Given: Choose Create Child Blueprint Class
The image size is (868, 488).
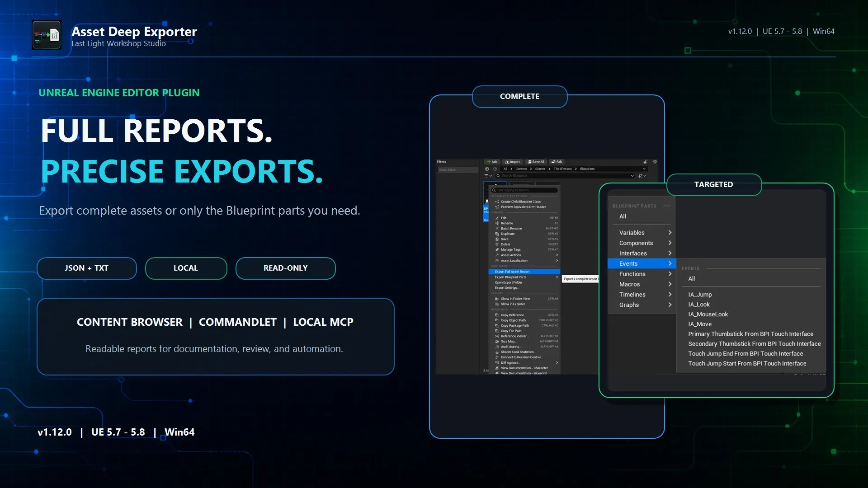Looking at the screenshot, I should click(525, 202).
